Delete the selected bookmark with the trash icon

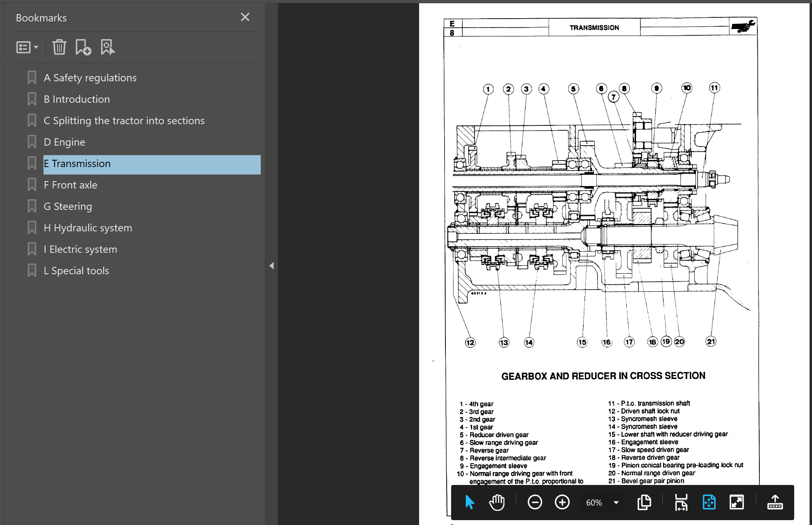point(59,47)
